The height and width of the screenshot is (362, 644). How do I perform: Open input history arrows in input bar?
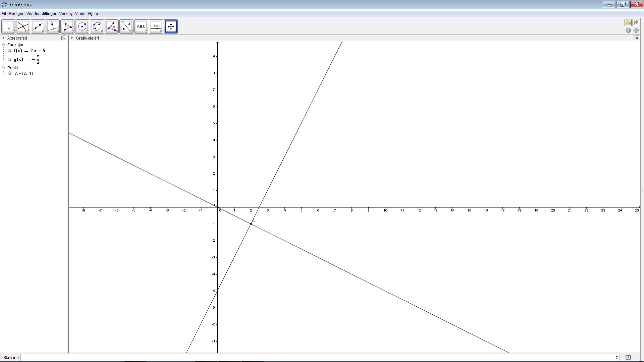pyautogui.click(x=617, y=357)
